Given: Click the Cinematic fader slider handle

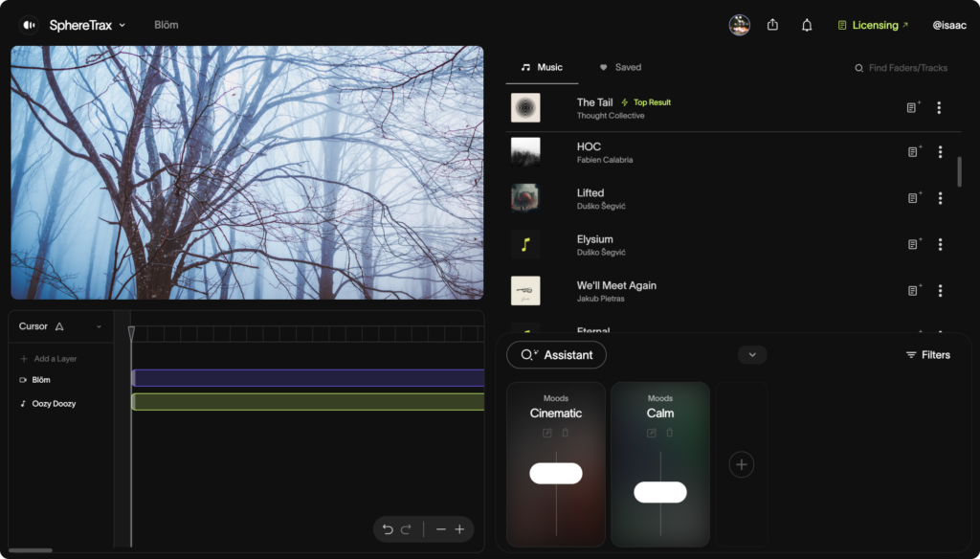Looking at the screenshot, I should [556, 474].
